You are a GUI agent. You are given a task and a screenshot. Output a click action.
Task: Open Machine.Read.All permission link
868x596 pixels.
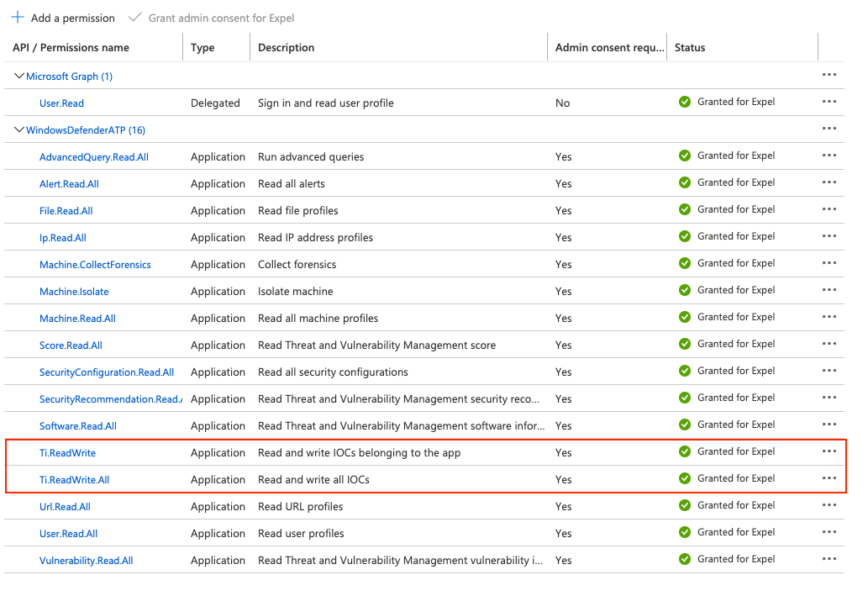pyautogui.click(x=77, y=319)
